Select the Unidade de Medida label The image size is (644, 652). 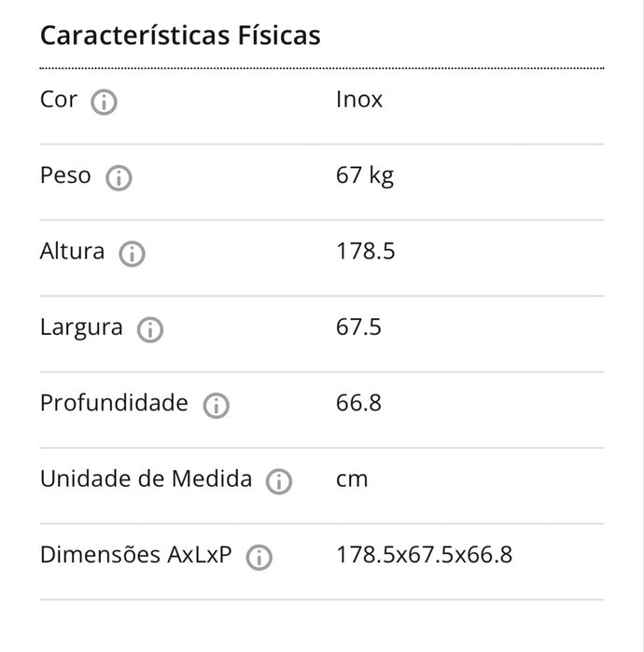coord(146,479)
